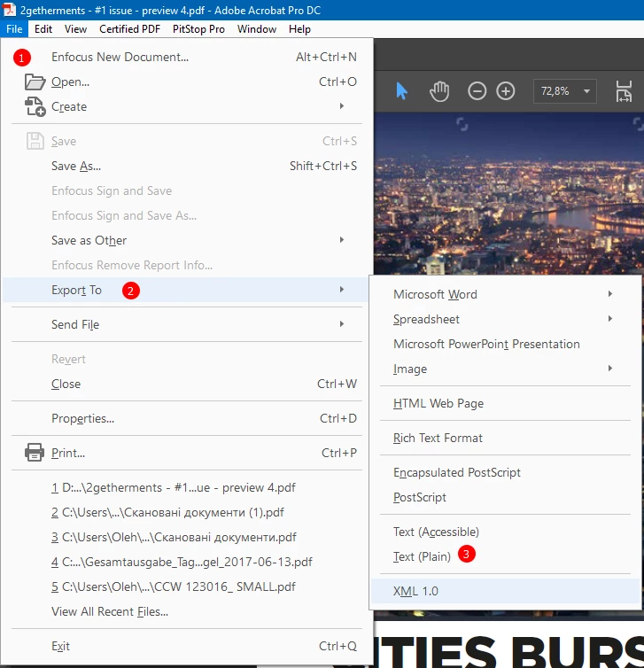
Task: Choose Exit from File menu
Action: click(186, 646)
